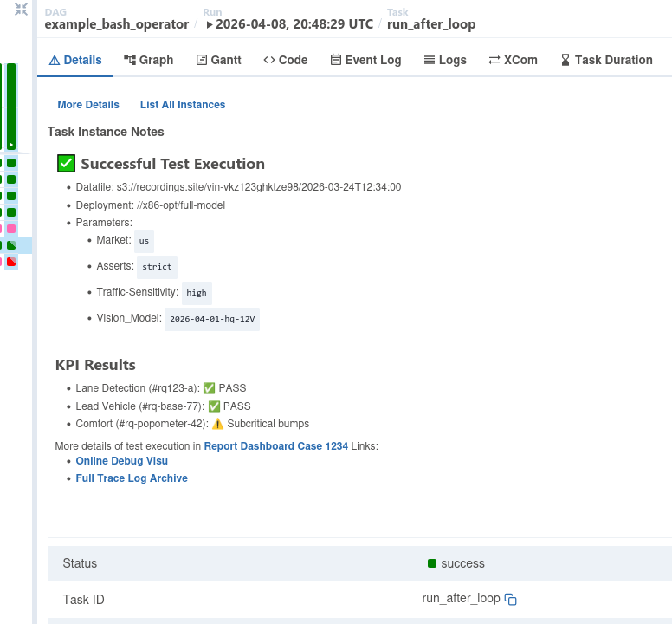Click the Traffic-Sensitivity value 'high'
This screenshot has width=672, height=624.
197,293
